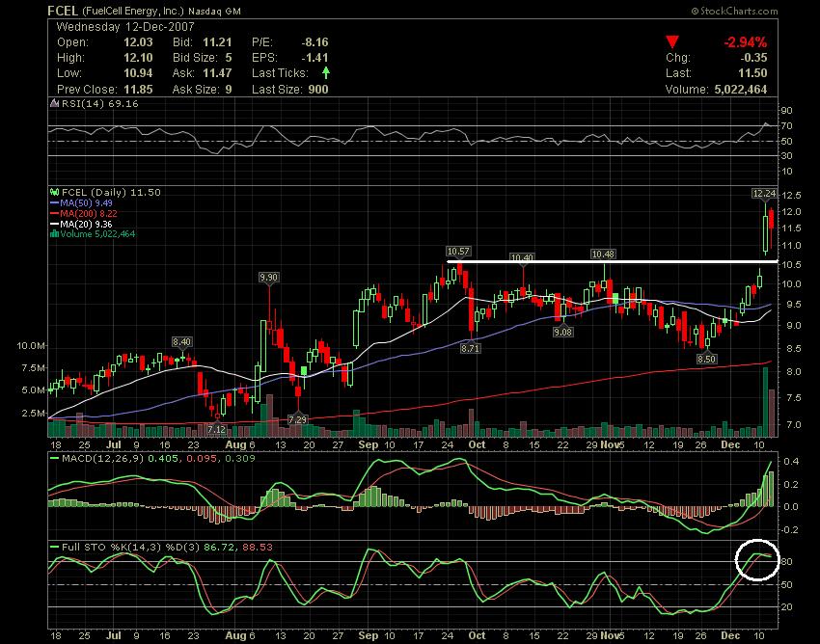Click the white MA(20) legend line
Screen dimensions: 820x644
click(54, 224)
